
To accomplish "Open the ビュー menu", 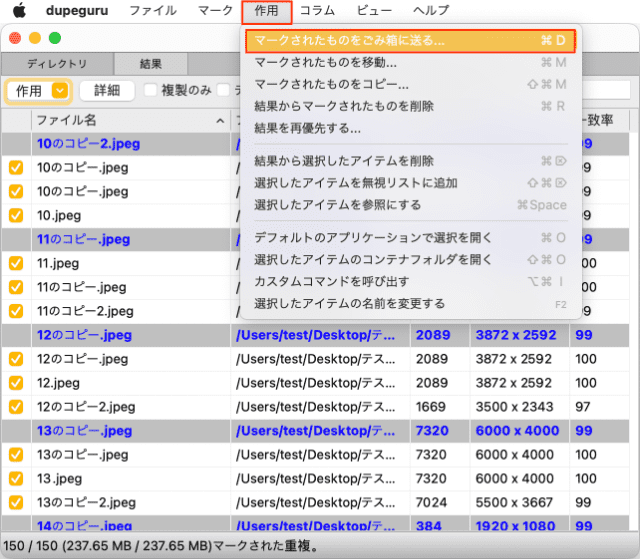I will (x=374, y=11).
